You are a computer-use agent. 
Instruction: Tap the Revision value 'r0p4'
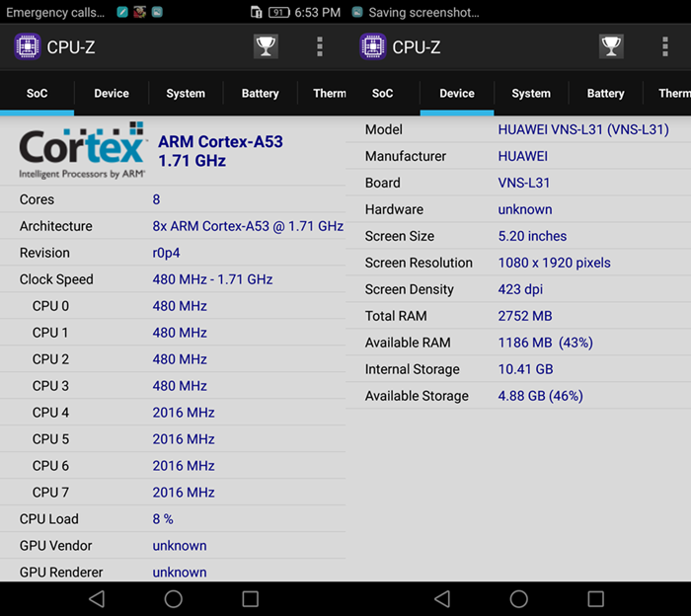[x=166, y=253]
